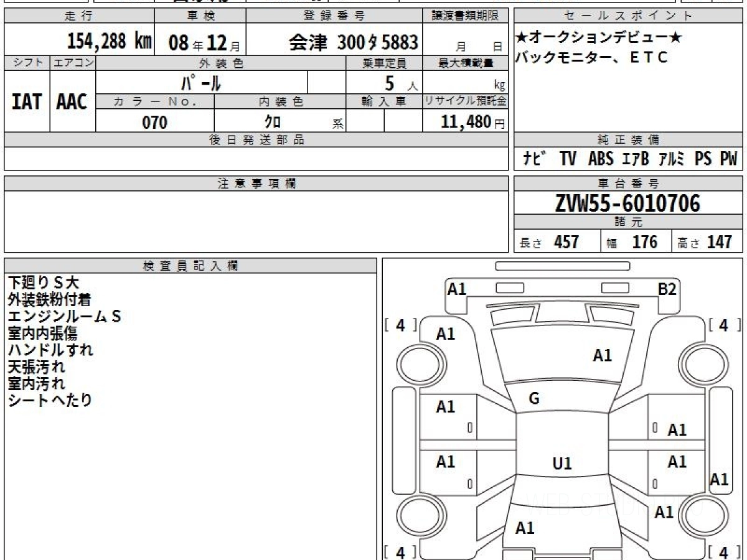
Task: Click the 後日発送部品 header
Action: point(256,140)
